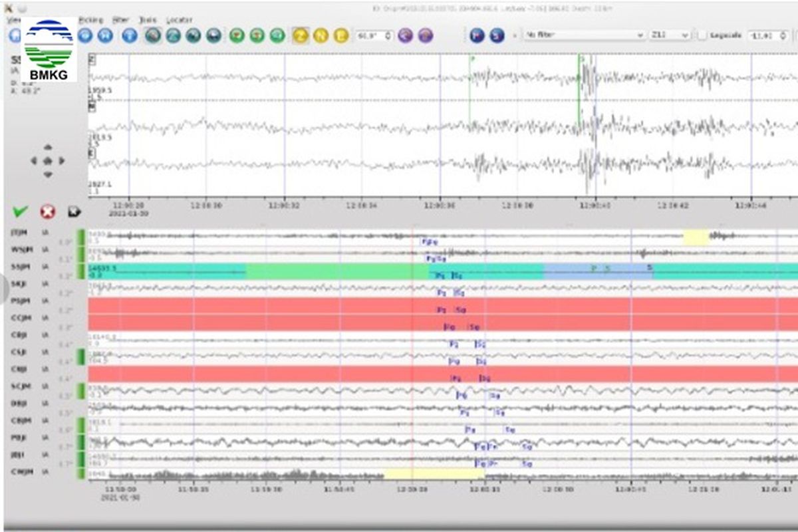
Task: Open the ZRT rotation dropdown
Action: coord(670,35)
